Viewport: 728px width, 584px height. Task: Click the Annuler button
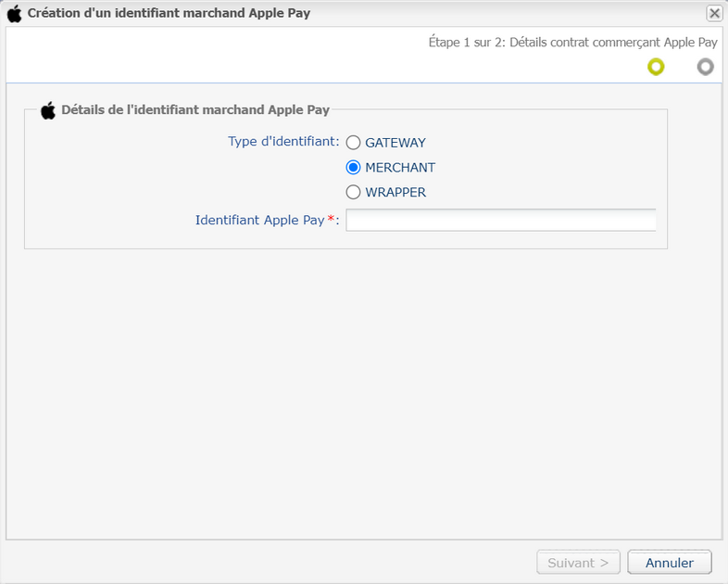(x=669, y=563)
